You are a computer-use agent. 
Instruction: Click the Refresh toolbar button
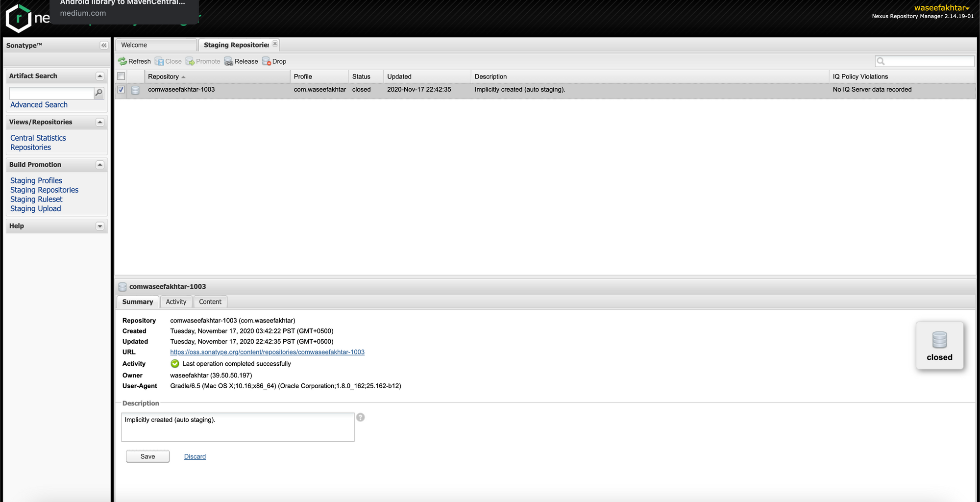coord(134,61)
